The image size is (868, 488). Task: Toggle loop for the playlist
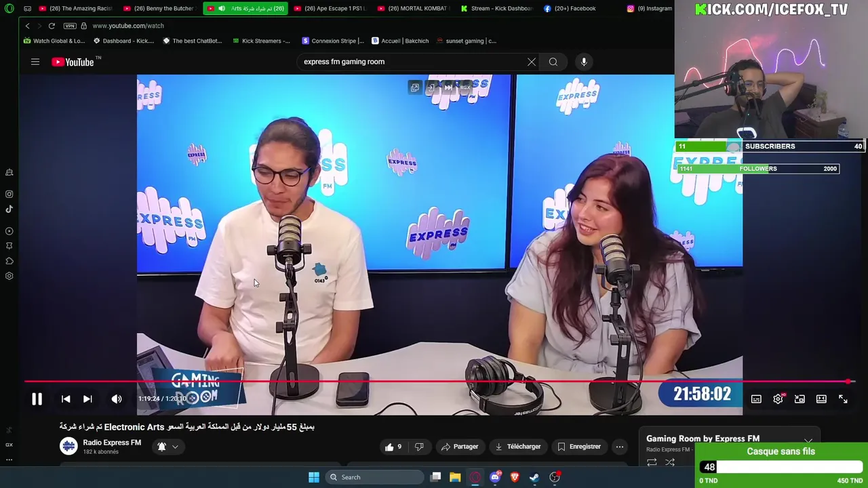(652, 462)
